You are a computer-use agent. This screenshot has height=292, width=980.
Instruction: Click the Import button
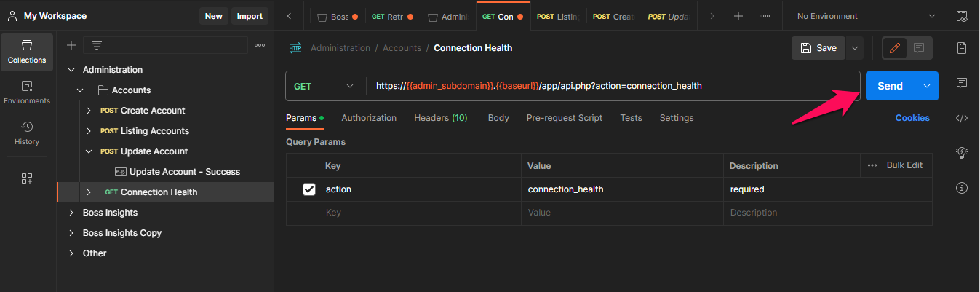tap(250, 16)
